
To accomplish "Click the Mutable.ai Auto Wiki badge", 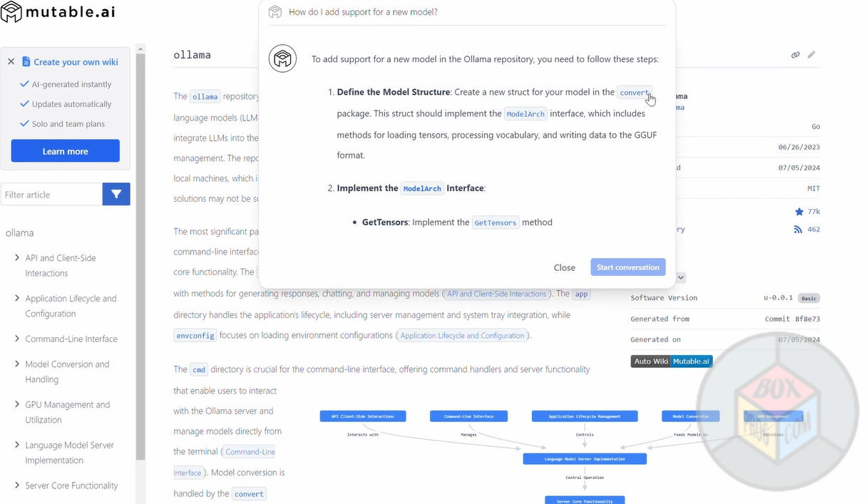I will 671,361.
